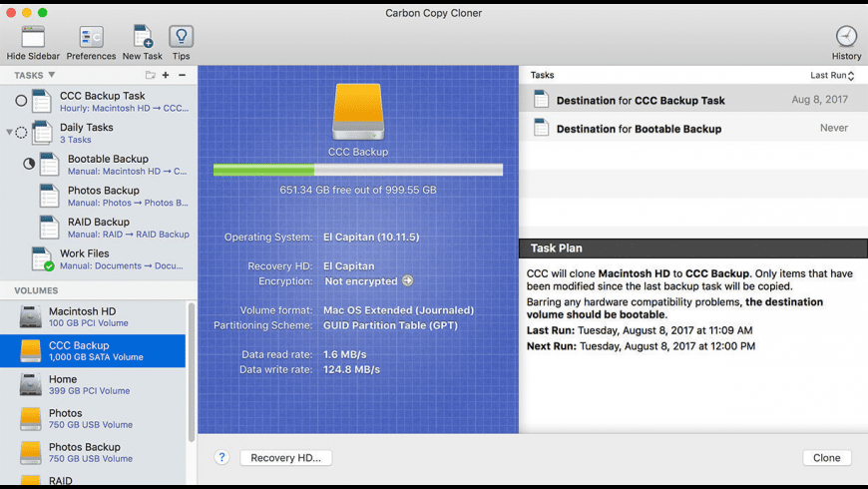868x489 pixels.
Task: Select the Home 399 GB PCI Volume
Action: [x=93, y=384]
